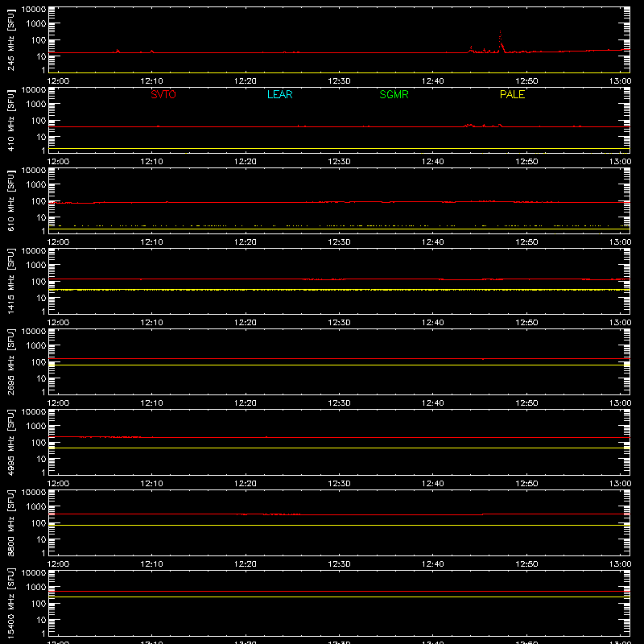Select the 410 MHz [SFU] axis title
644x644 pixels.
pyautogui.click(x=11, y=120)
